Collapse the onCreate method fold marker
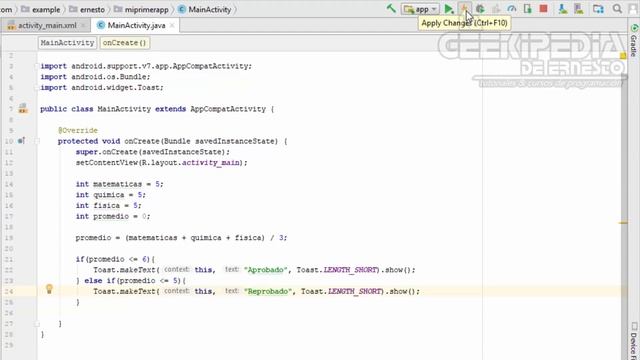This screenshot has height=360, width=640. (37, 141)
